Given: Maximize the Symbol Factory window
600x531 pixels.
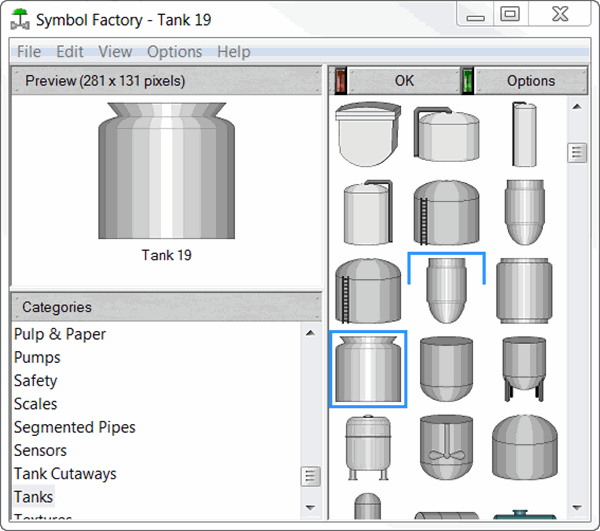Looking at the screenshot, I should pyautogui.click(x=510, y=14).
